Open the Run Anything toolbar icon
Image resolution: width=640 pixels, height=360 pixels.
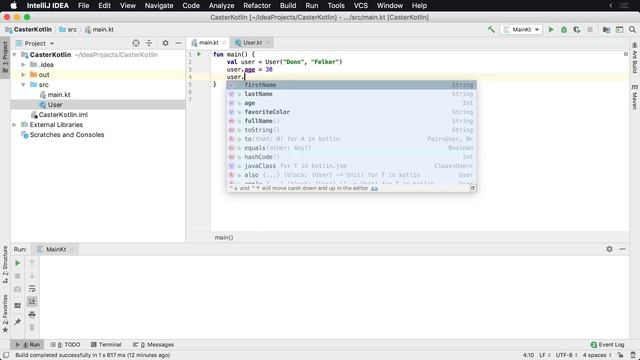pyautogui.click(x=619, y=29)
